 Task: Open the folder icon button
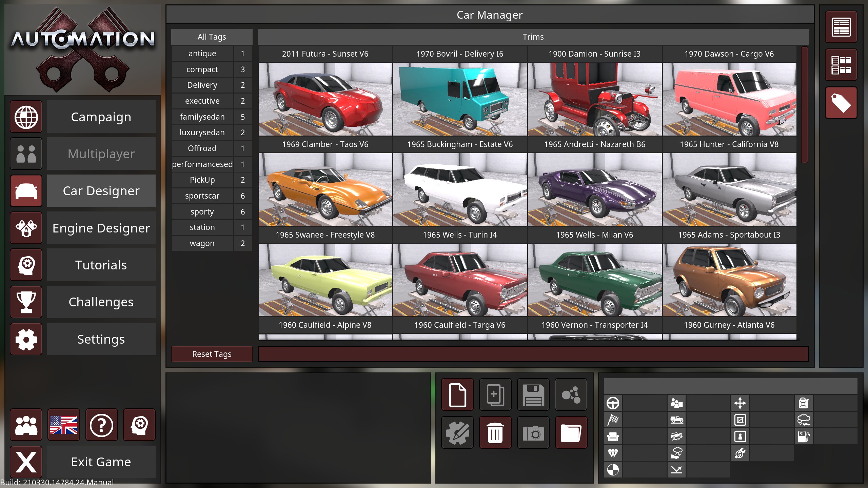(x=571, y=433)
